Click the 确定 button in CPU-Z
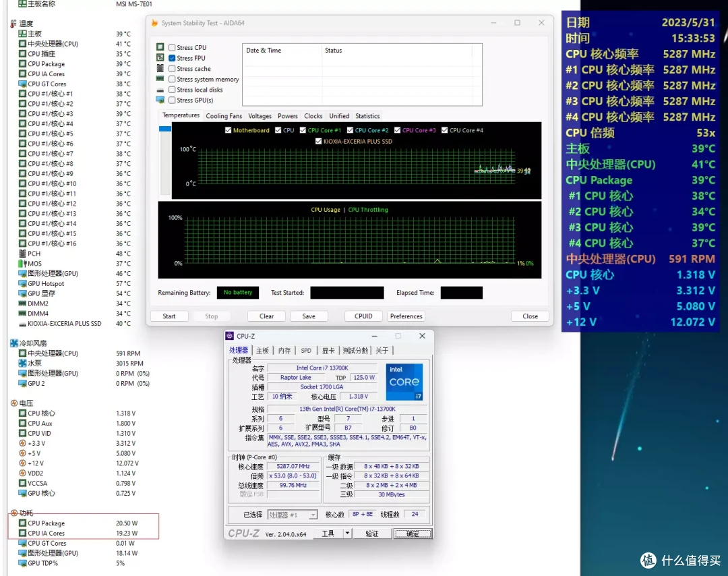 413,534
